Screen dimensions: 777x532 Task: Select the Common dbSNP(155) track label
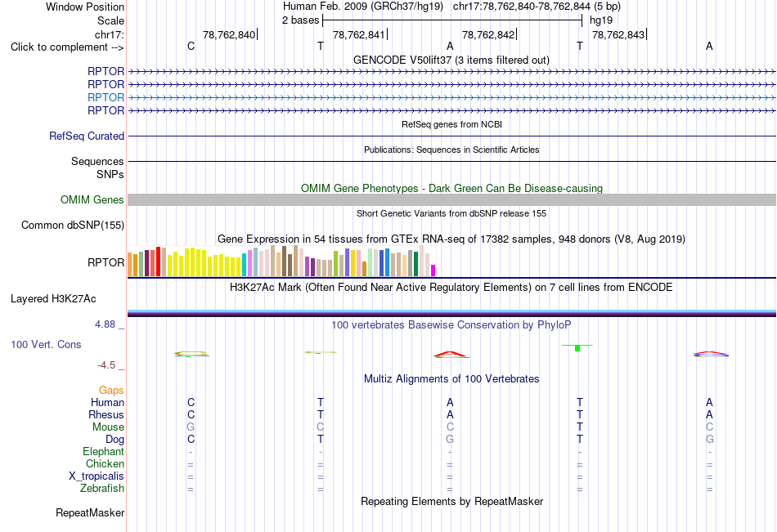click(72, 226)
